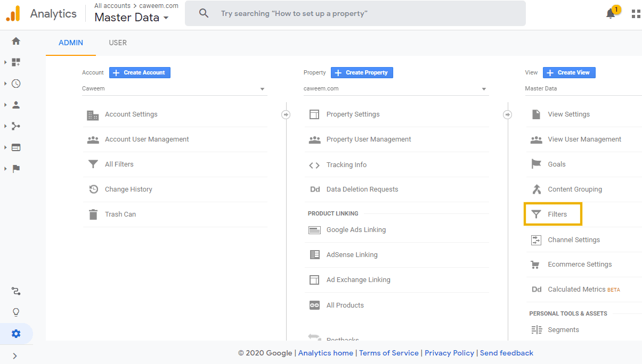642x364 pixels.
Task: Click the Ecommerce Settings cart icon
Action: [x=535, y=264]
